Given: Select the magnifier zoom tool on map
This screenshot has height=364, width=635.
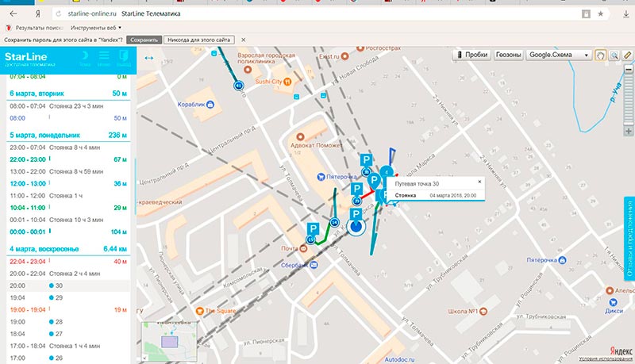Looking at the screenshot, I should [x=614, y=56].
